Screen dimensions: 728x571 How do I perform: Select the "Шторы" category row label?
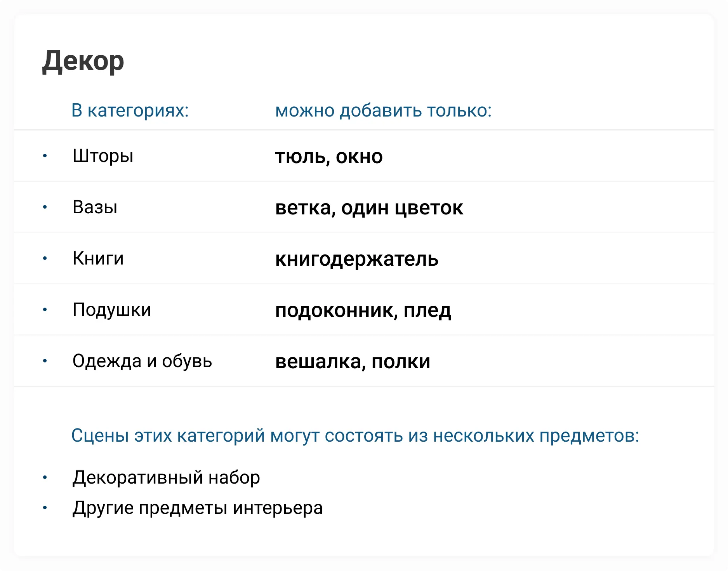point(103,156)
